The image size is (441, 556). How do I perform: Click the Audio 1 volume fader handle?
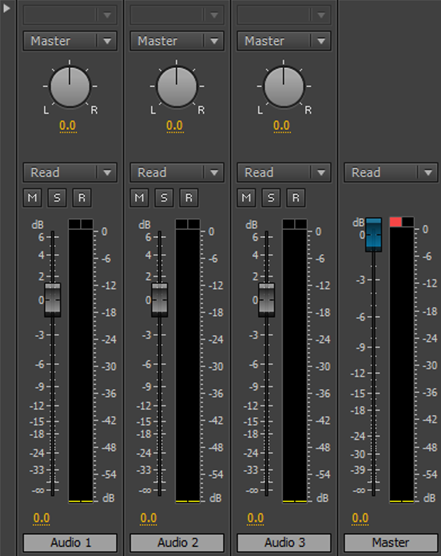(x=52, y=300)
